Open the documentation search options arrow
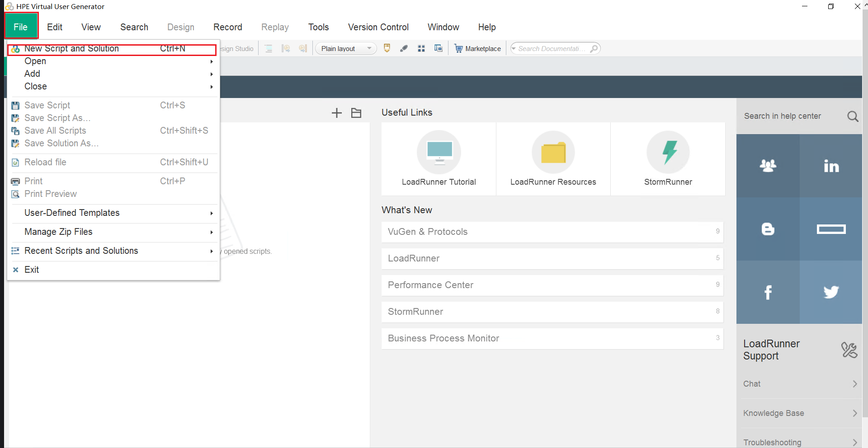Image resolution: width=868 pixels, height=448 pixels. click(x=514, y=48)
